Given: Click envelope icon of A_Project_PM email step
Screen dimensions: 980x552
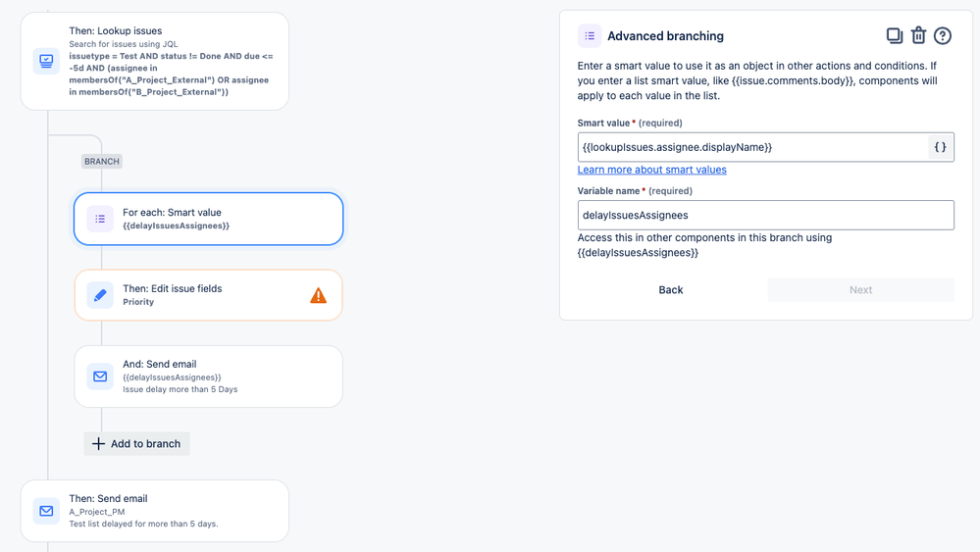Looking at the screenshot, I should (46, 511).
